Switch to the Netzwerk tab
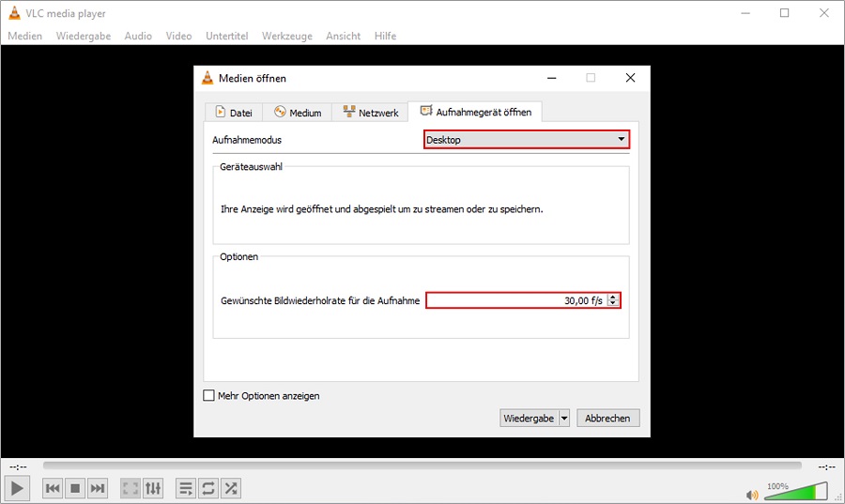Image resolution: width=845 pixels, height=504 pixels. pyautogui.click(x=370, y=113)
